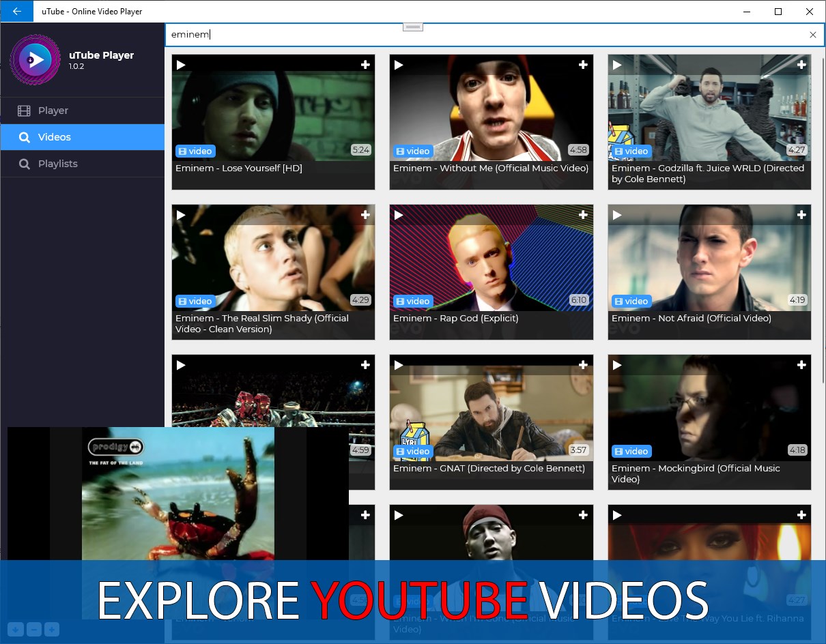Go back with the blue arrow button
826x644 pixels.
coord(16,11)
